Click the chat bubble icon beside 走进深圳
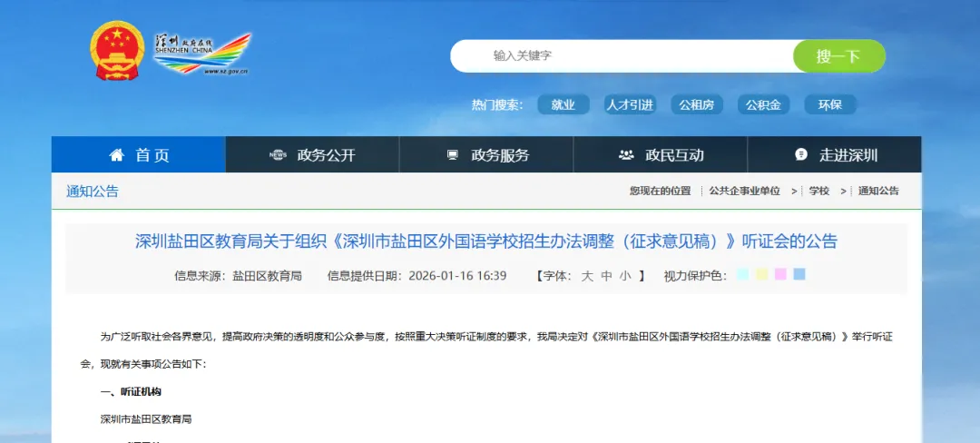 801,154
